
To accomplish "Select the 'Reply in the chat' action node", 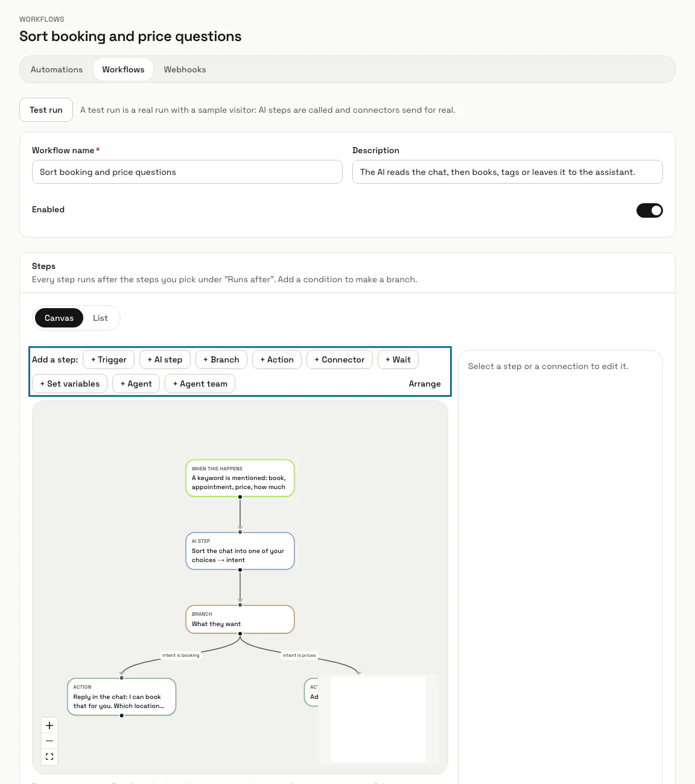I will click(121, 697).
